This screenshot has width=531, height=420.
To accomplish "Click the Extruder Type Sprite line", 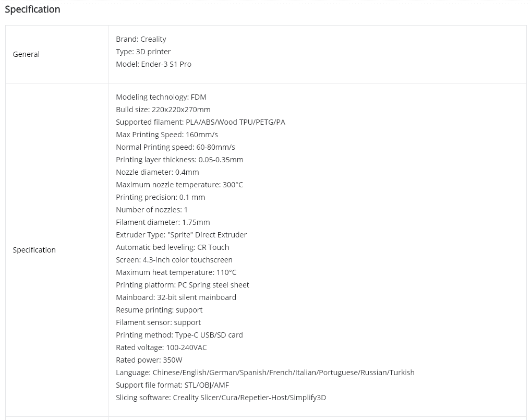I will click(x=181, y=235).
